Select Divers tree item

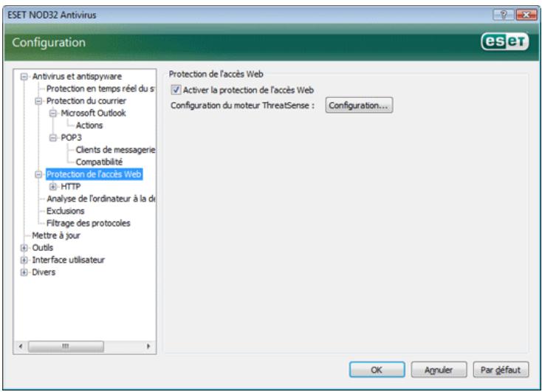point(44,272)
